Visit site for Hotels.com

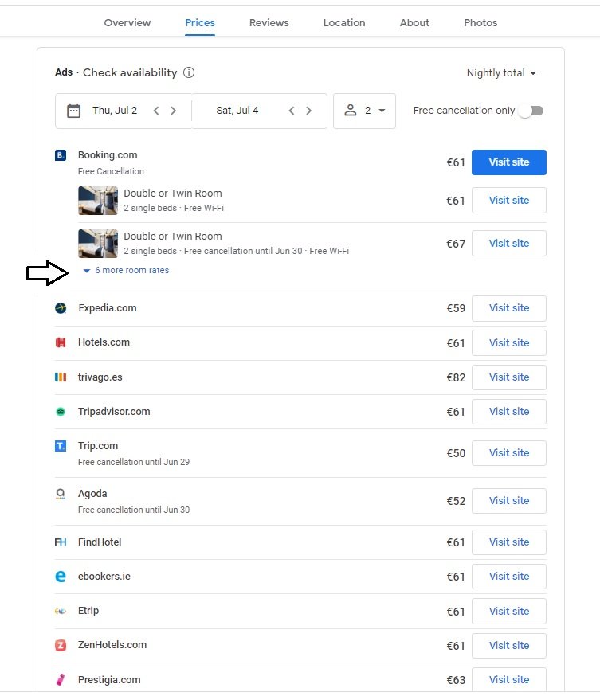coord(509,343)
